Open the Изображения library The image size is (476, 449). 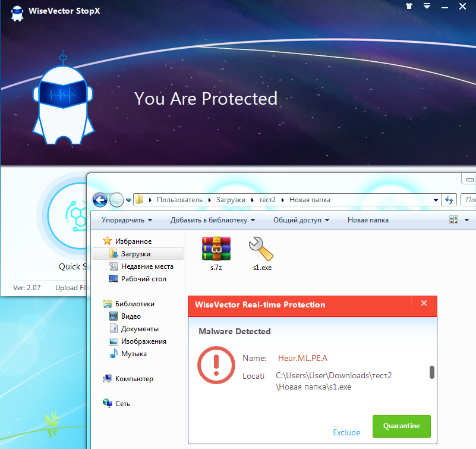[143, 341]
